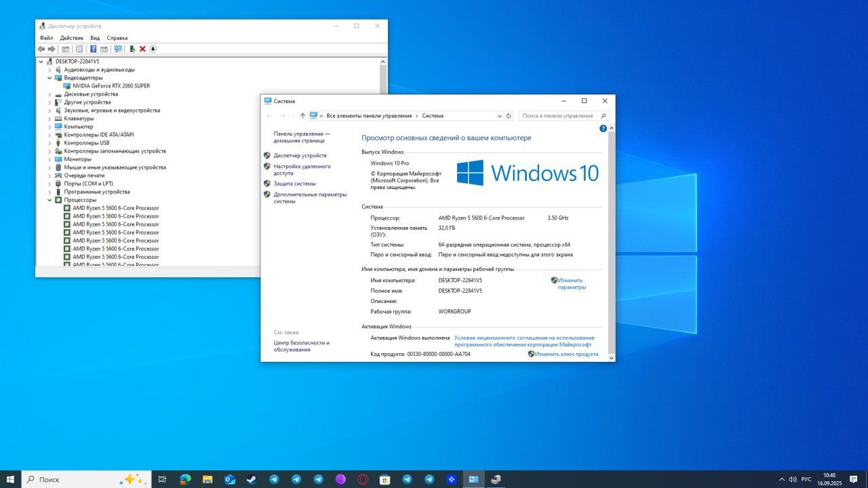Open File Explorer from the taskbar
This screenshot has width=868, height=488.
coord(208,479)
